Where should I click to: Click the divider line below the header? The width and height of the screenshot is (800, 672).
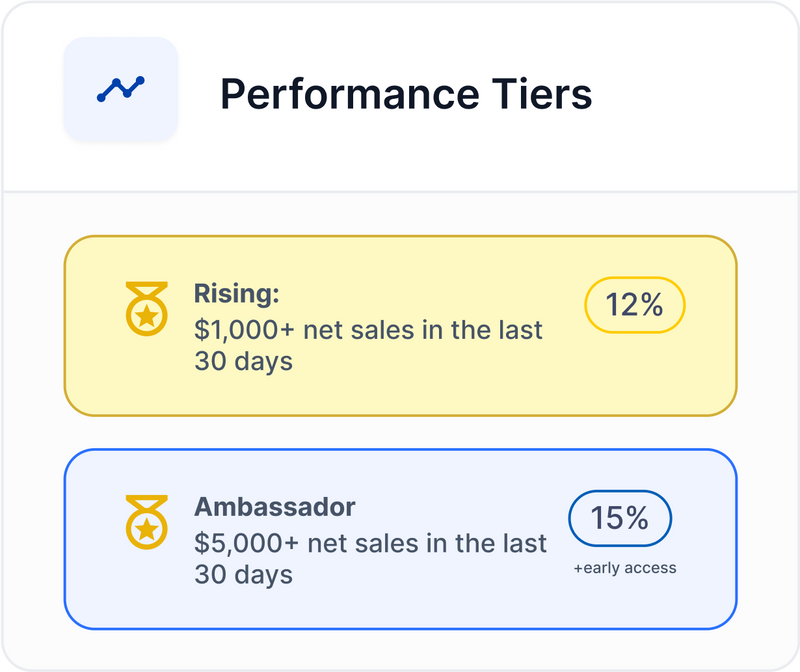tap(400, 191)
